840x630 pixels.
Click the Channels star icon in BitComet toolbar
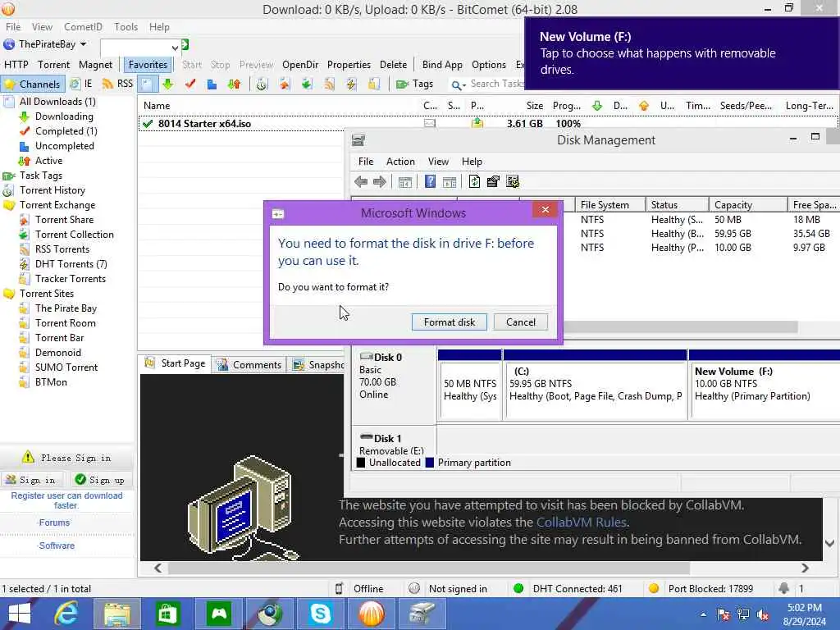coord(9,84)
